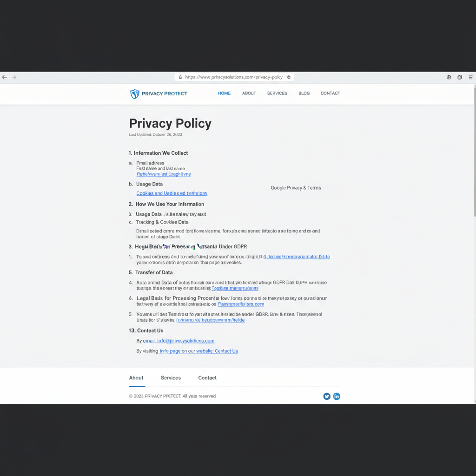The height and width of the screenshot is (476, 476).
Task: Open the Twitter icon in the footer
Action: coord(327,396)
